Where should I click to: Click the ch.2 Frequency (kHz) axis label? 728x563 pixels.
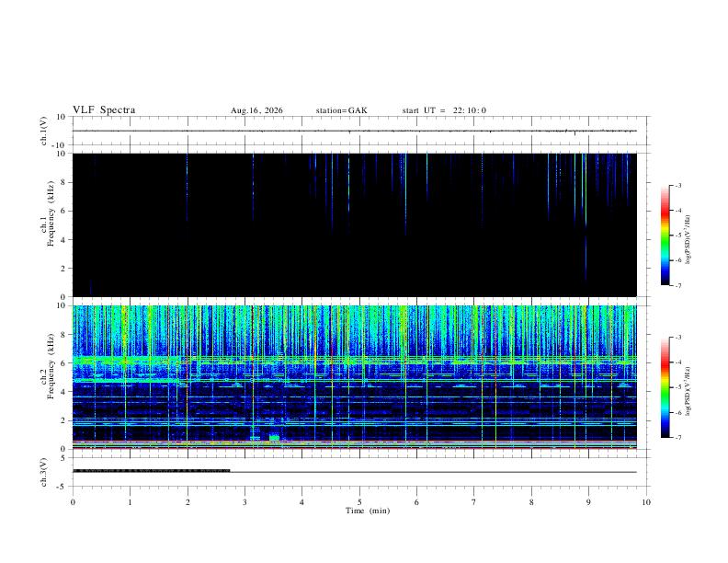coord(47,366)
